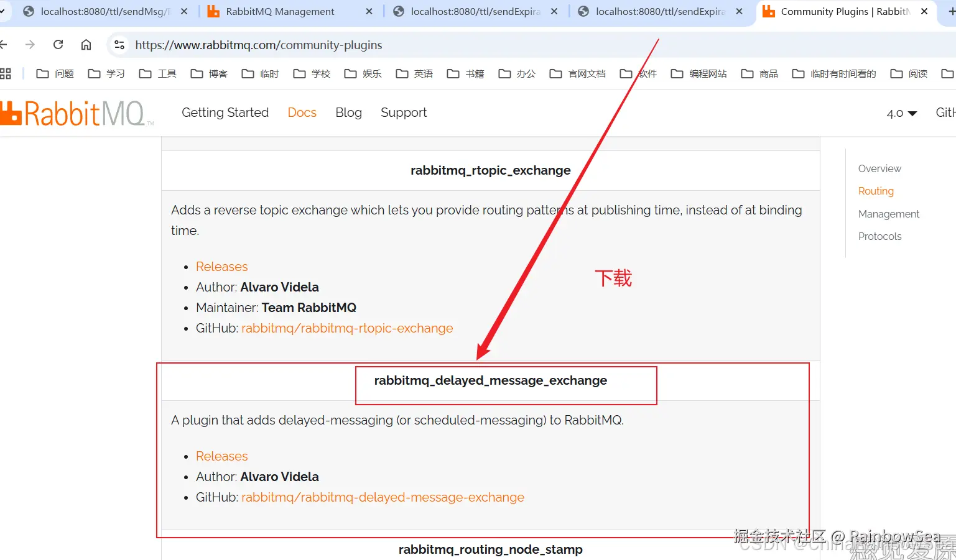This screenshot has height=560, width=956.
Task: Close the Community Plugins tab
Action: (x=924, y=11)
